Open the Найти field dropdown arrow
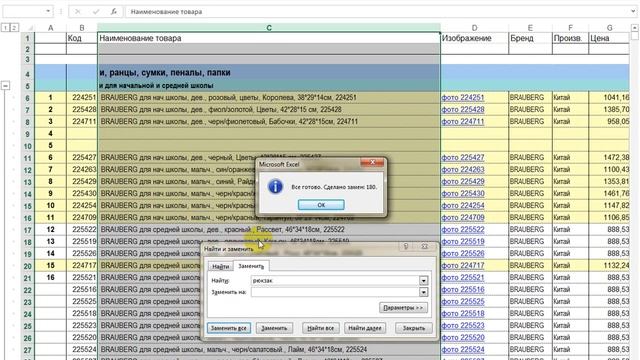This screenshot has width=640, height=360. click(x=423, y=280)
